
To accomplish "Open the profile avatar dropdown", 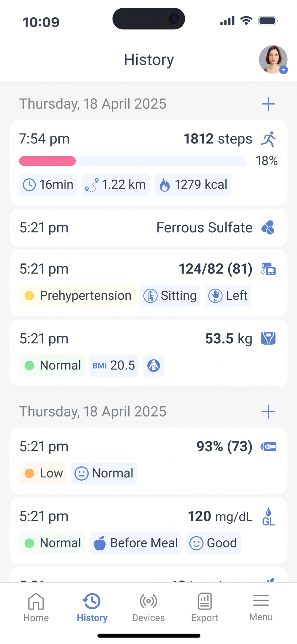I will click(273, 60).
